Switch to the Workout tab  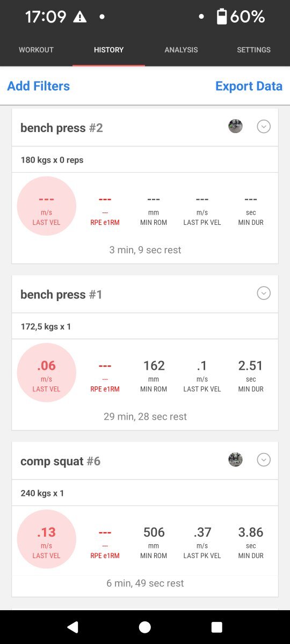point(36,50)
